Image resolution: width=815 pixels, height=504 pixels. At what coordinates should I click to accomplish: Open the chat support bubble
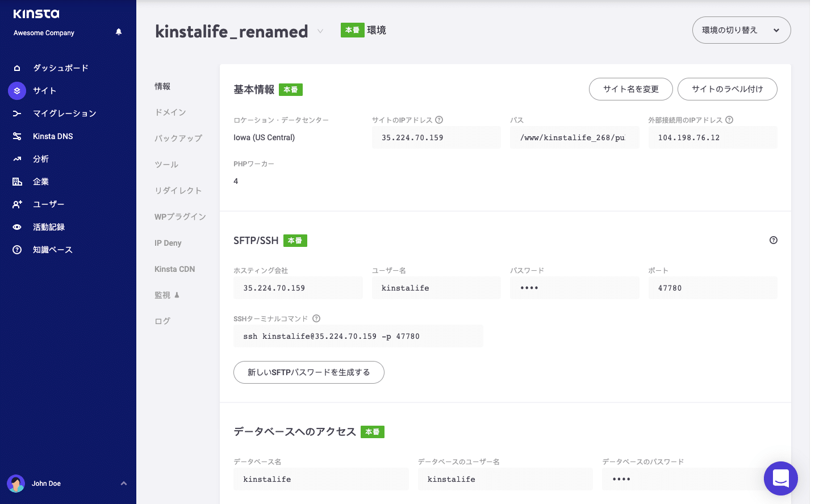781,478
